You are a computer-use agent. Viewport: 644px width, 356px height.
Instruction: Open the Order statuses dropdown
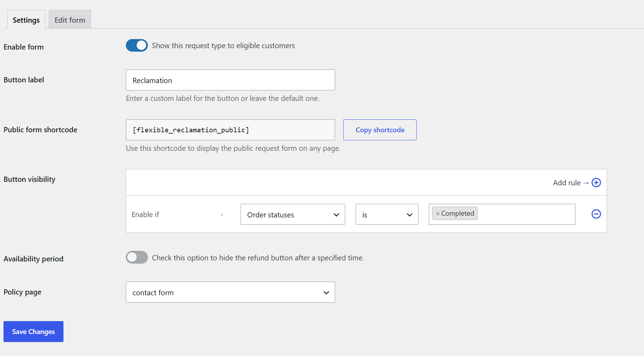[x=293, y=214]
